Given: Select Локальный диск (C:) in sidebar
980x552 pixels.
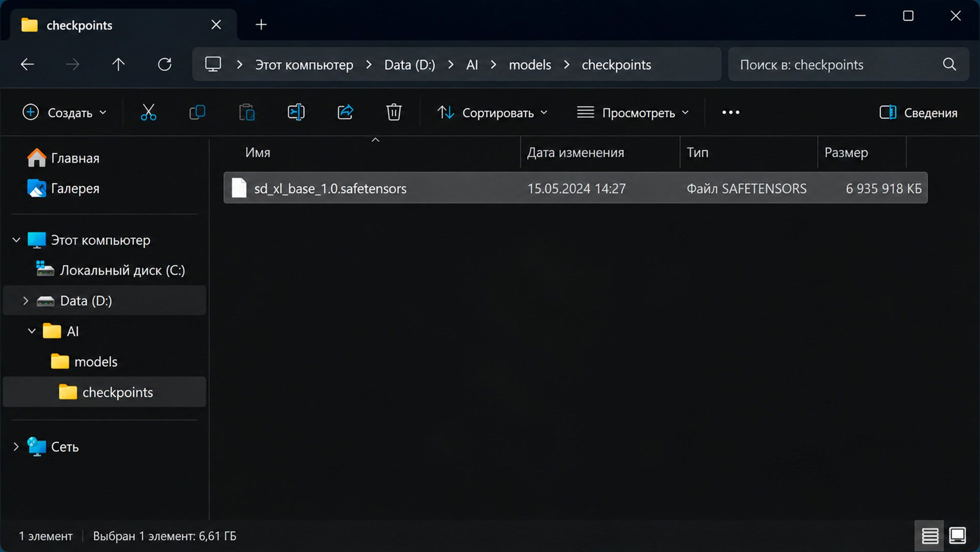Looking at the screenshot, I should (111, 270).
